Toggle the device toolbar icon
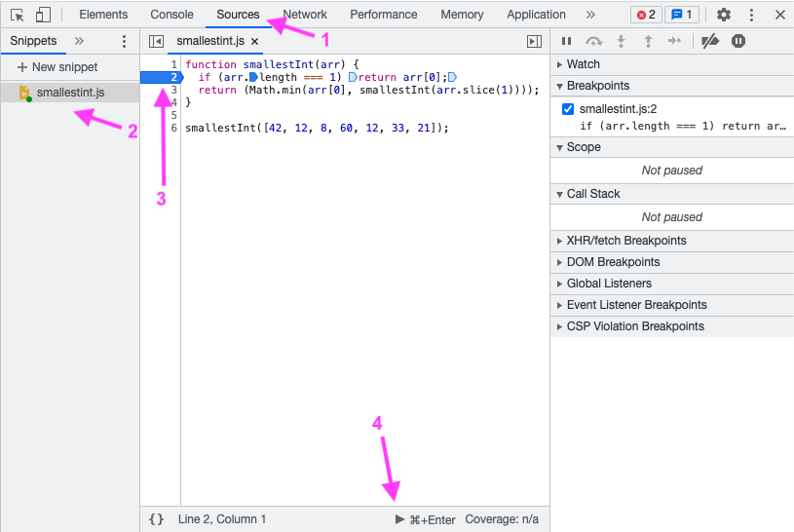The image size is (794, 532). point(43,15)
